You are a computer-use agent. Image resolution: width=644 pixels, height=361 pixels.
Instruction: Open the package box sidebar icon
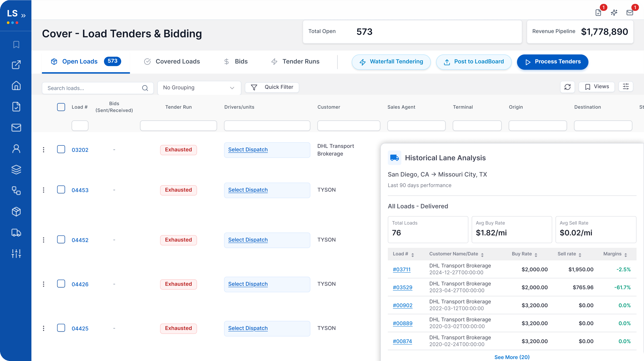16,212
